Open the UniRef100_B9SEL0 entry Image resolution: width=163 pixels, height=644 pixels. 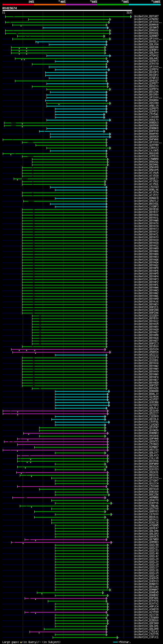pos(146,42)
